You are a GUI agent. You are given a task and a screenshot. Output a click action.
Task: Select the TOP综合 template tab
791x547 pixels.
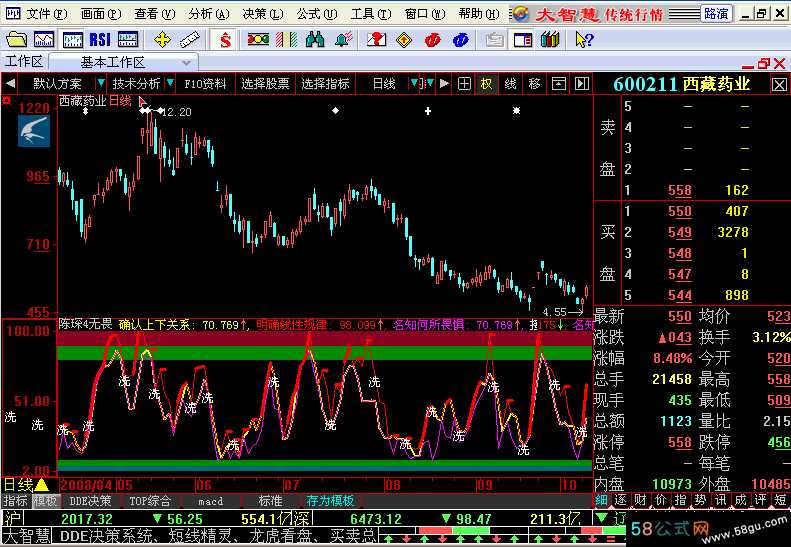pos(150,501)
